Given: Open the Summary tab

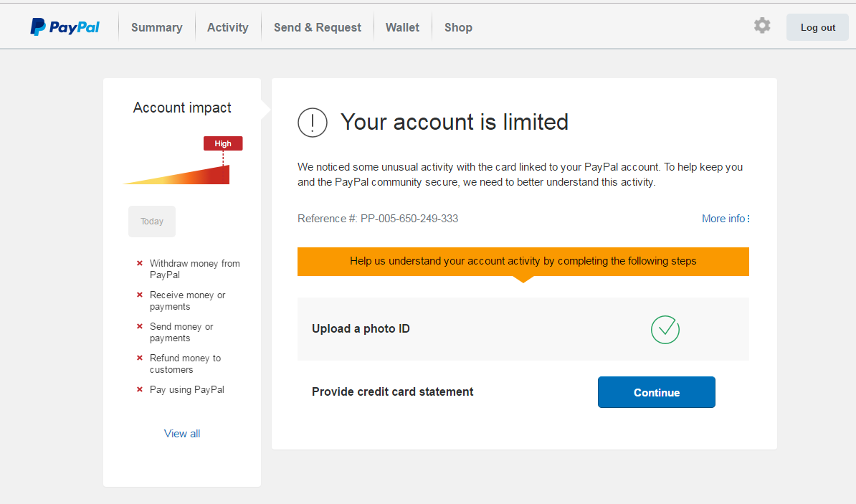Looking at the screenshot, I should 157,27.
